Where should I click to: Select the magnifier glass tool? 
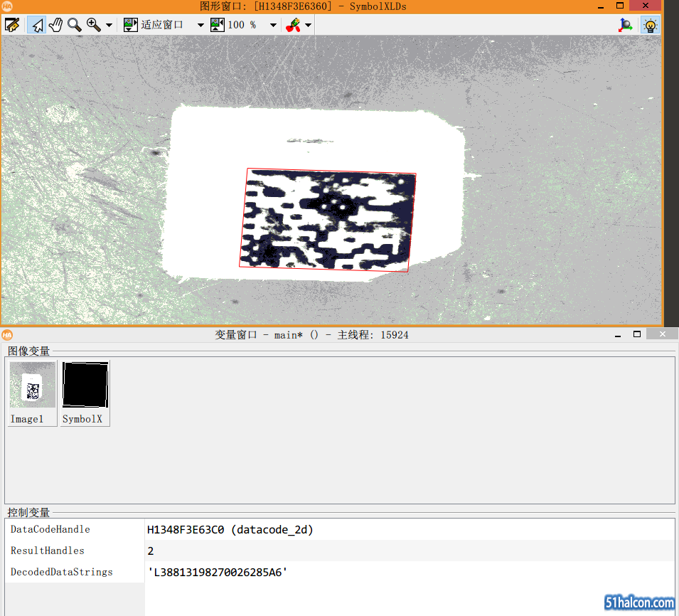pyautogui.click(x=75, y=25)
